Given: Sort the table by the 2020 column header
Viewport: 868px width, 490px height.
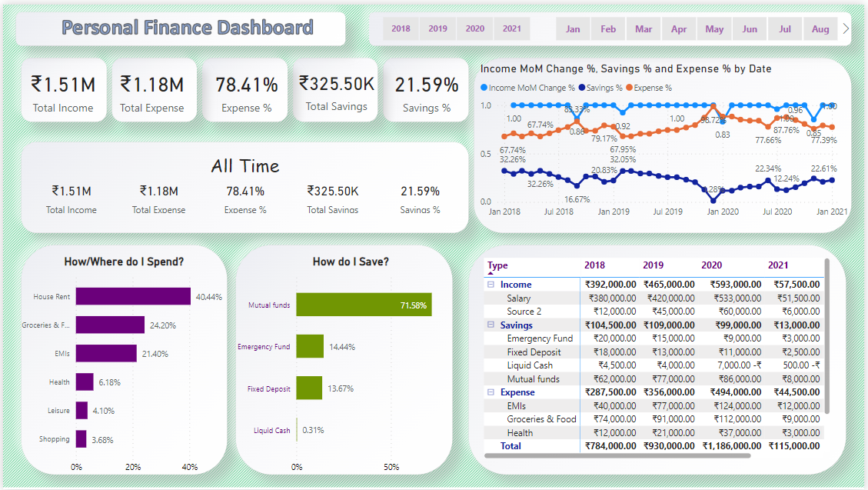Looking at the screenshot, I should 711,265.
